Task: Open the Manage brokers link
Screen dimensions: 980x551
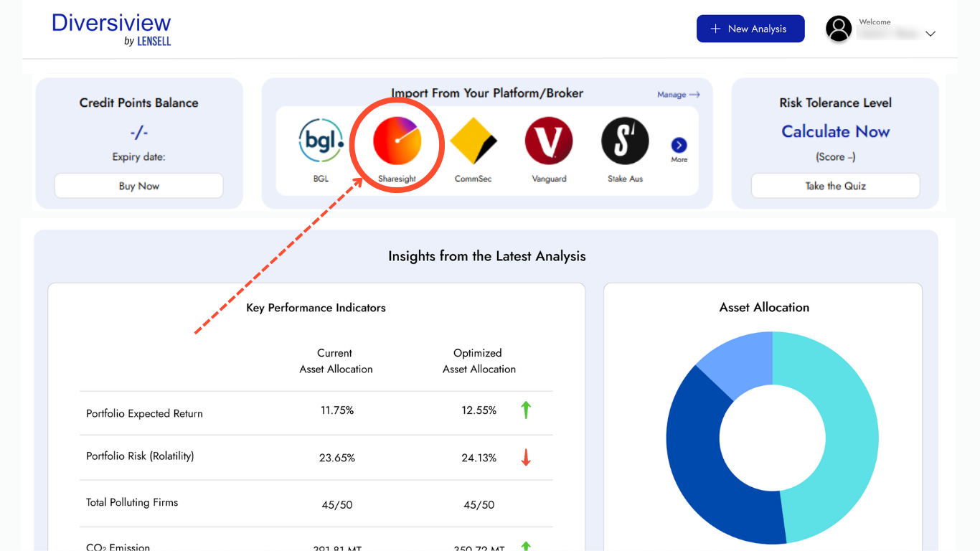Action: pos(677,94)
